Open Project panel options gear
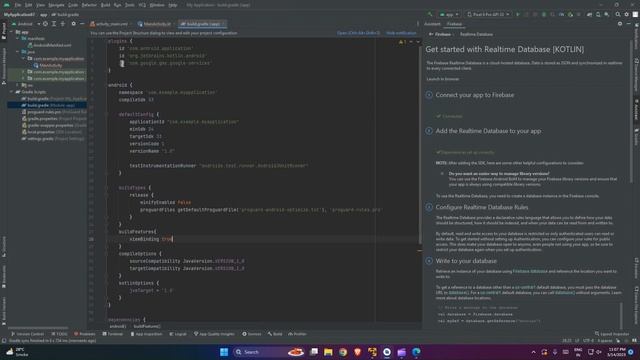The height and width of the screenshot is (360, 640). pyautogui.click(x=73, y=24)
